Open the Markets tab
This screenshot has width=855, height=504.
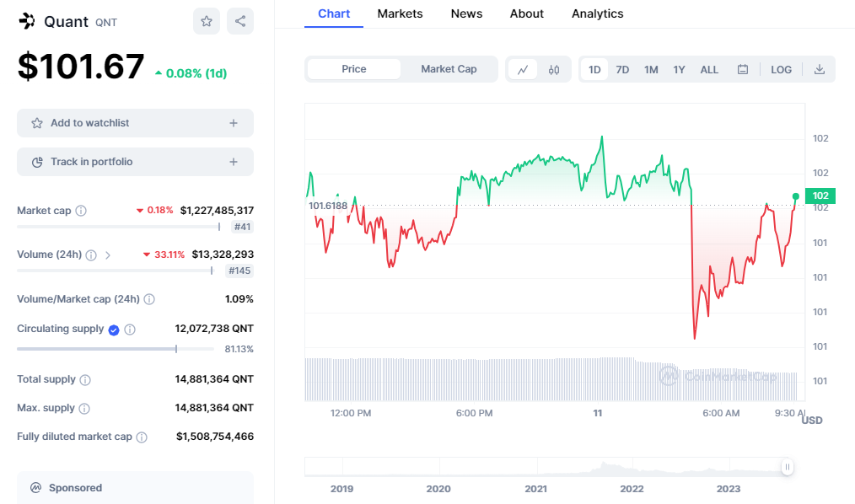[400, 13]
